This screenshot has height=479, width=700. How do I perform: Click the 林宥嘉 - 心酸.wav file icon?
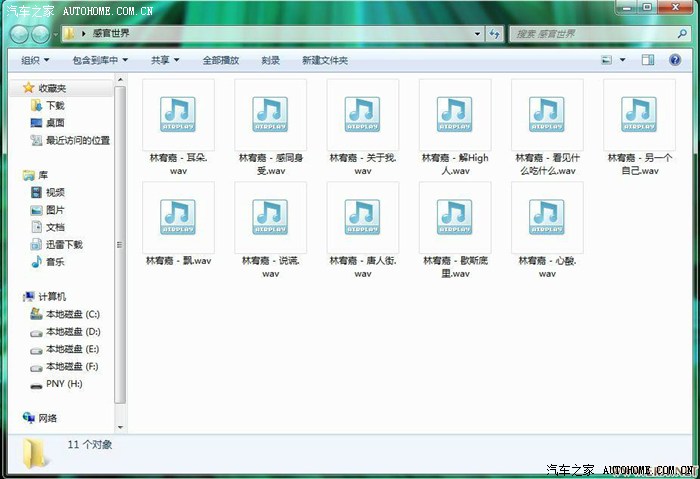546,217
